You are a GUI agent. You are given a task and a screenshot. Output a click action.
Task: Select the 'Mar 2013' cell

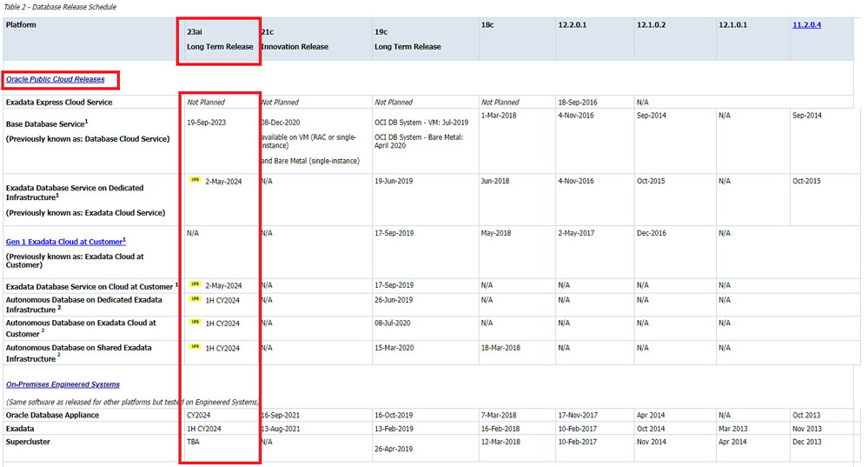click(733, 429)
